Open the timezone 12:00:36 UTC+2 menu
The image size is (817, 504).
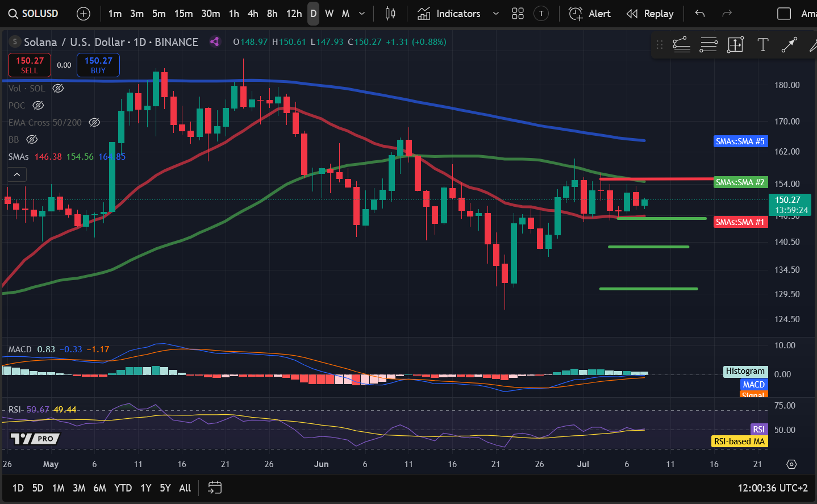click(x=772, y=488)
